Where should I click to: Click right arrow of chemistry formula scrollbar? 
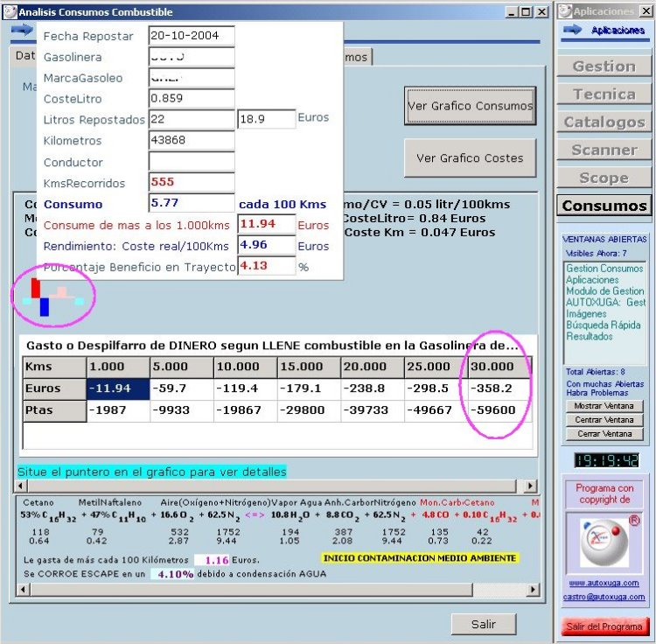click(532, 590)
